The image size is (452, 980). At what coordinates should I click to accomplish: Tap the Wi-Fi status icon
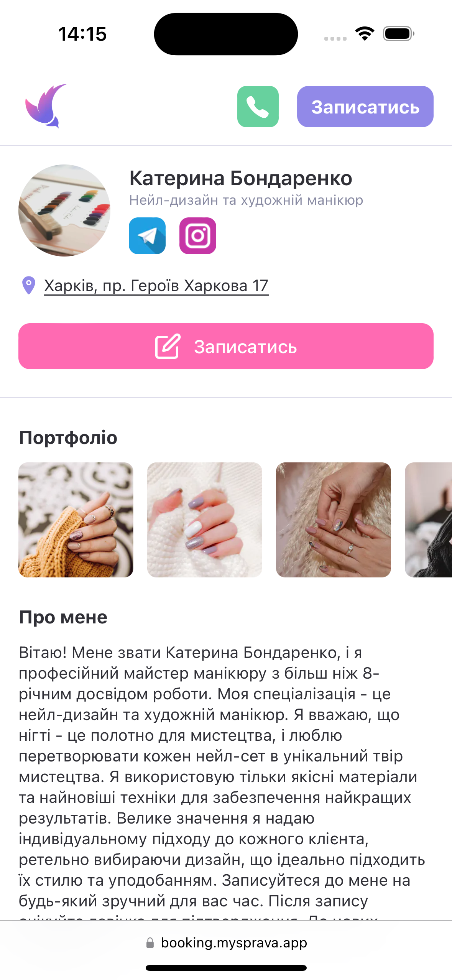(365, 34)
